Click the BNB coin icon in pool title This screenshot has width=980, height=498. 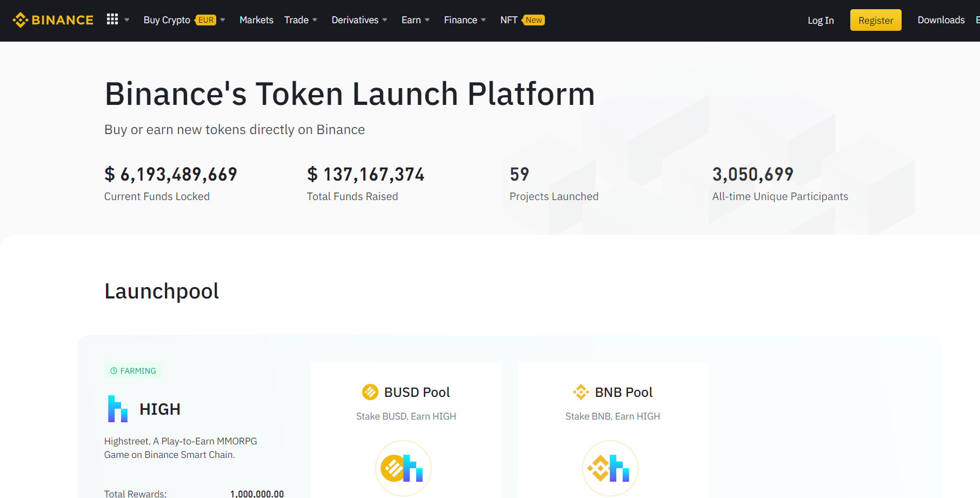[581, 392]
